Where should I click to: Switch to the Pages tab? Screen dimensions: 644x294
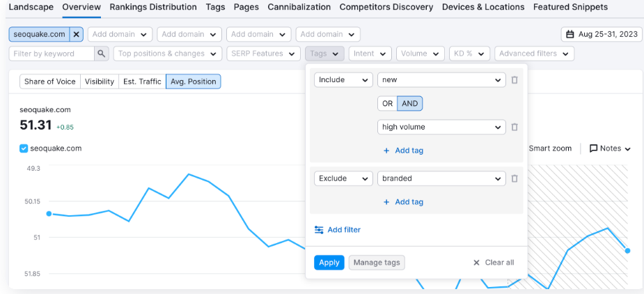[246, 7]
